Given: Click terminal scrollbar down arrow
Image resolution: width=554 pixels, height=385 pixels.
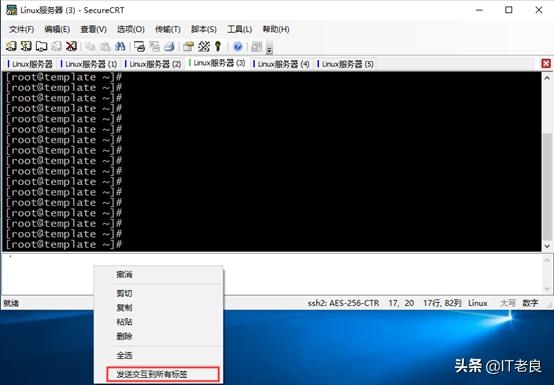Looking at the screenshot, I should point(547,246).
